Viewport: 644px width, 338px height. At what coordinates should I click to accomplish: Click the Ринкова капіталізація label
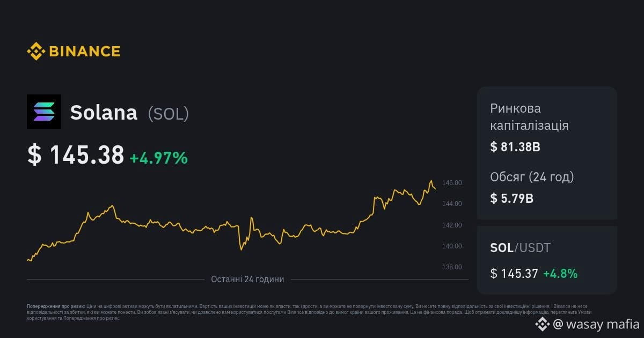click(529, 117)
